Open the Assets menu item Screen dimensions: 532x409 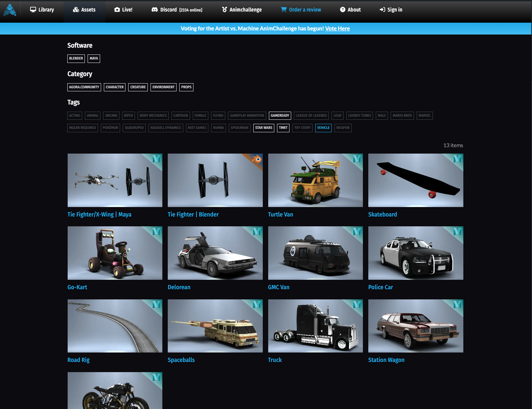pyautogui.click(x=84, y=10)
